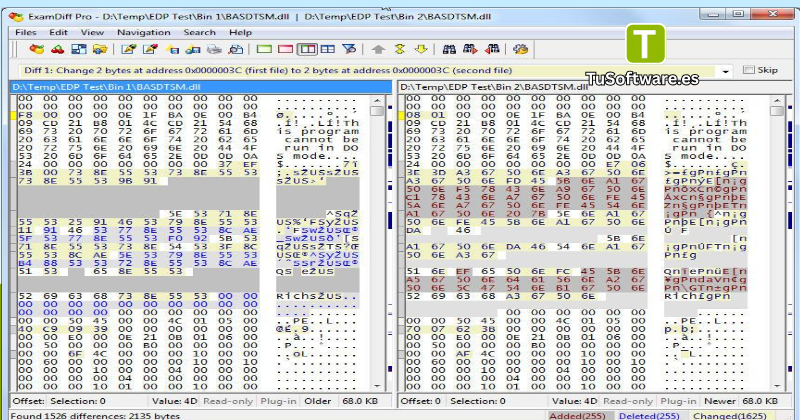Click right pane 'Richfgpn' ASCII row
The image size is (800, 420).
[697, 296]
